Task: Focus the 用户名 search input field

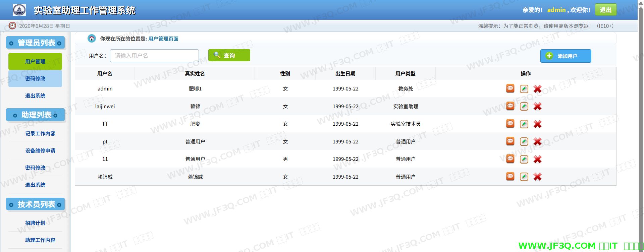Action: (154, 56)
